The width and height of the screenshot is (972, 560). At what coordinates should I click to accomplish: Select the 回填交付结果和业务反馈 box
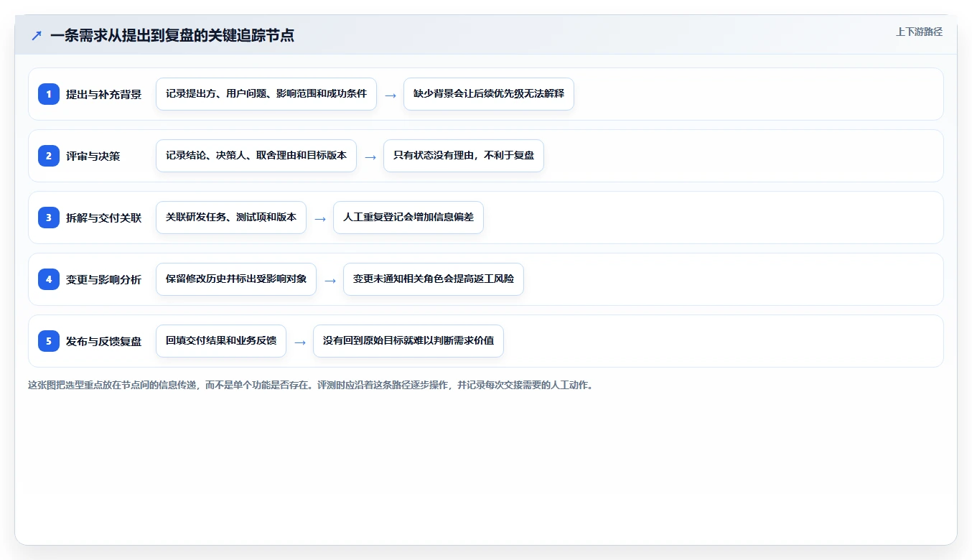point(221,341)
